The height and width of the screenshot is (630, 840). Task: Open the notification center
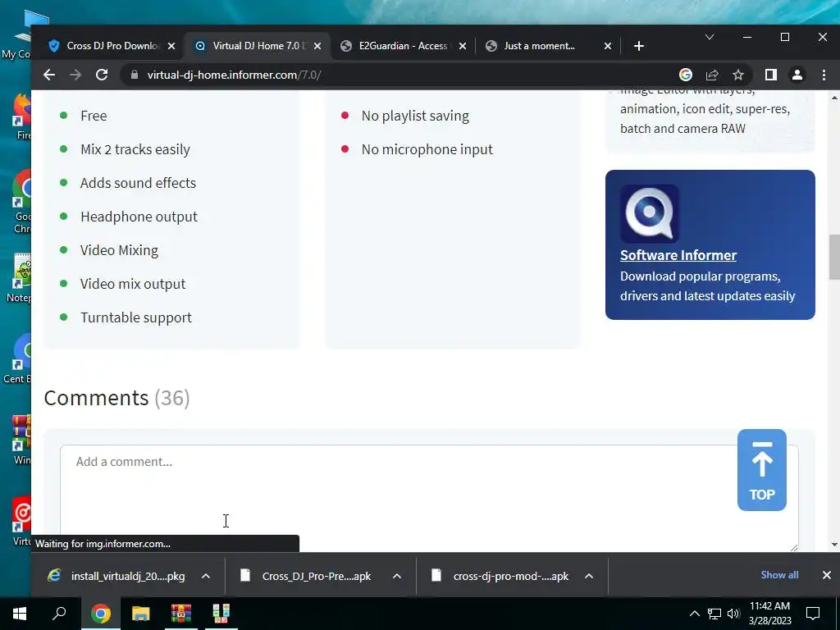click(813, 614)
